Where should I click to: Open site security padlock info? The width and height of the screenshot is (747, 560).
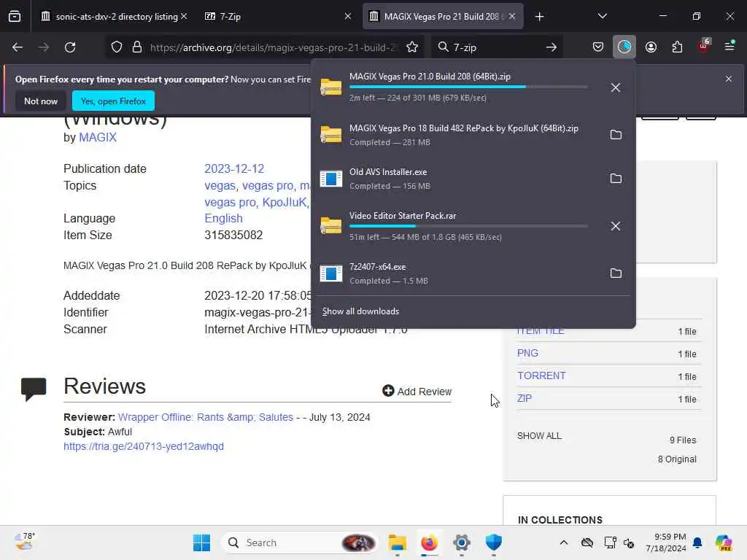click(137, 47)
